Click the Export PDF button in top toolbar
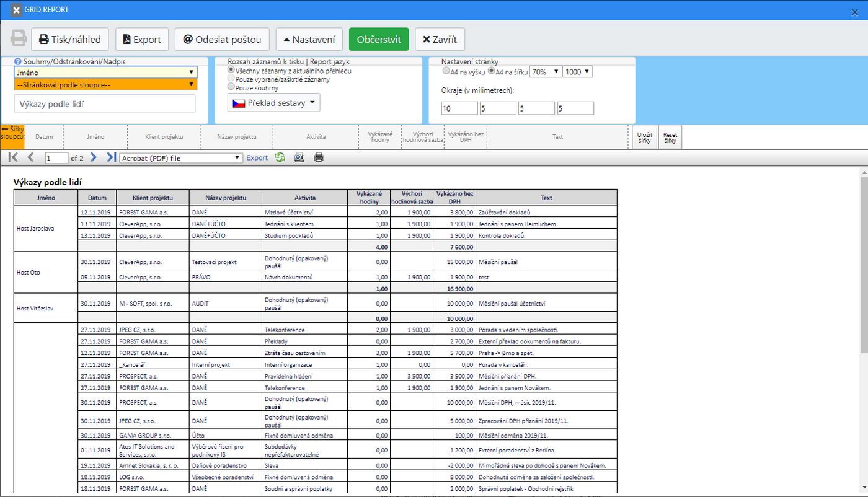Image resolution: width=868 pixels, height=497 pixels. (x=142, y=39)
